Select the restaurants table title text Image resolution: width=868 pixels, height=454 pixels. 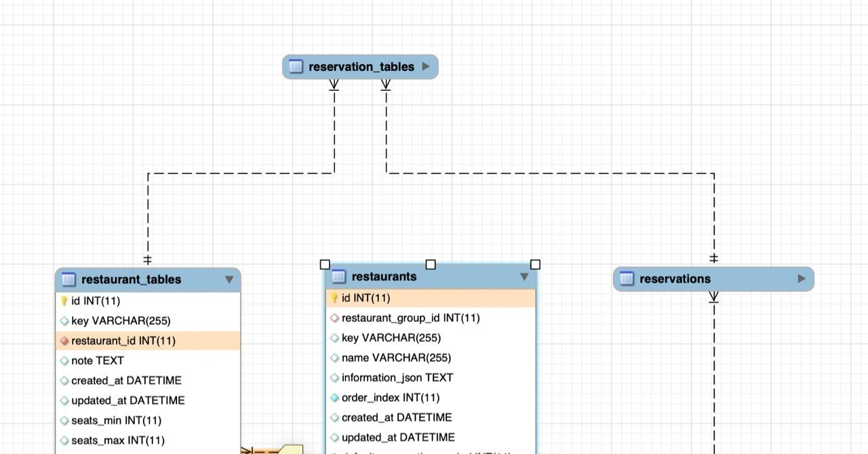[384, 276]
